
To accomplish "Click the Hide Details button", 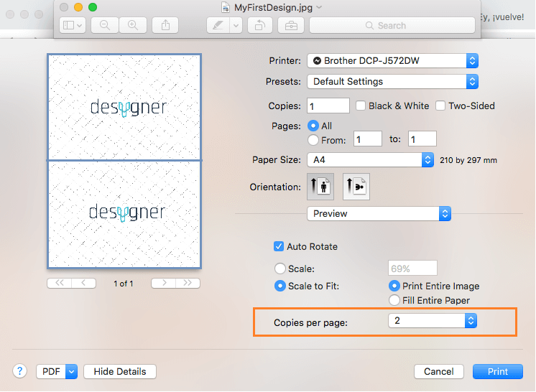I will [120, 371].
